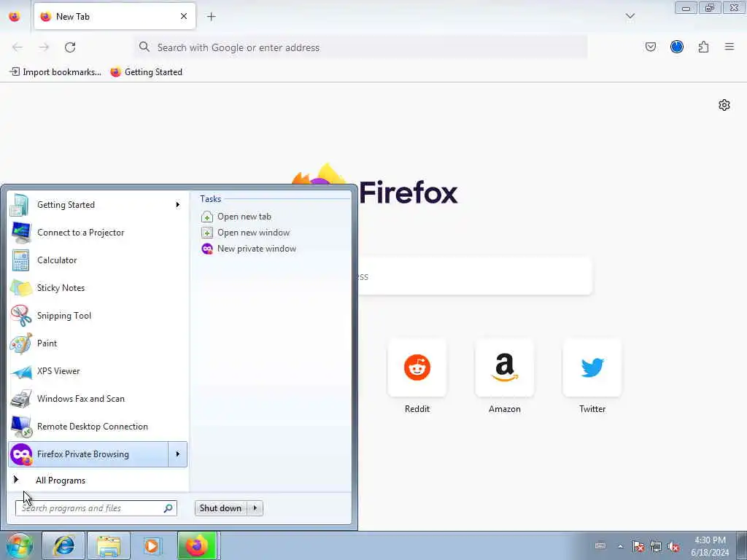Open a new tab with plus button

[211, 17]
